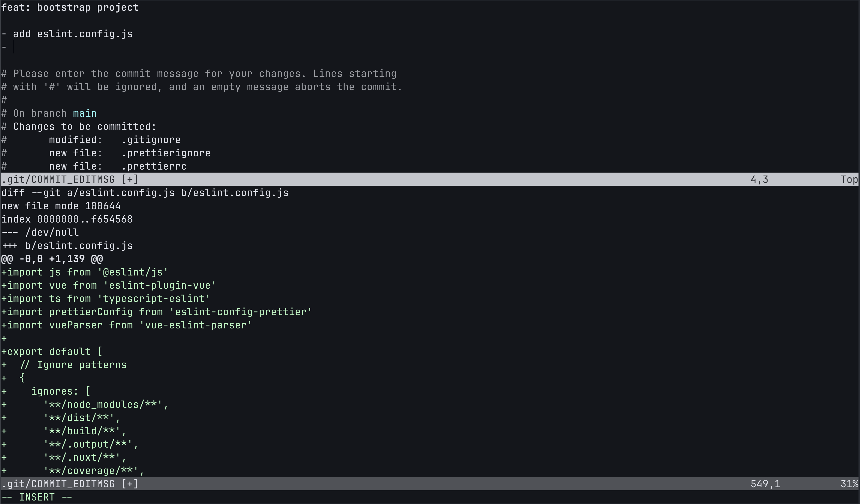The width and height of the screenshot is (860, 504).
Task: Click the 'Top' indicator in the status line
Action: (x=849, y=179)
